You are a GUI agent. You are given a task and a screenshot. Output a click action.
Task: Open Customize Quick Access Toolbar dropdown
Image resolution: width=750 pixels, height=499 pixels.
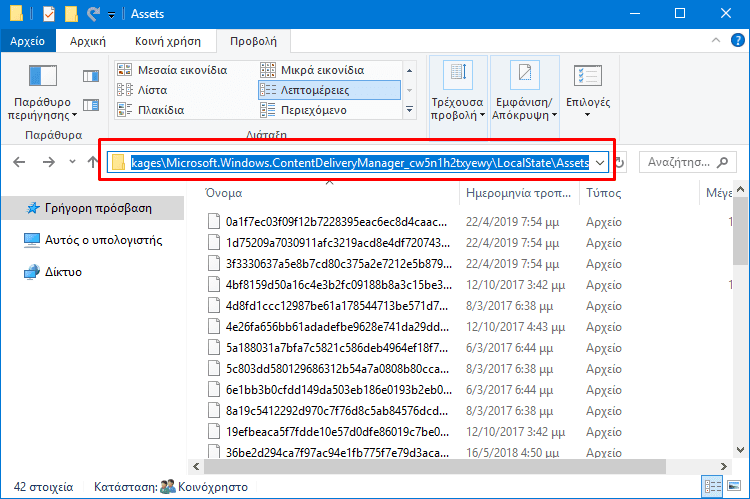111,15
